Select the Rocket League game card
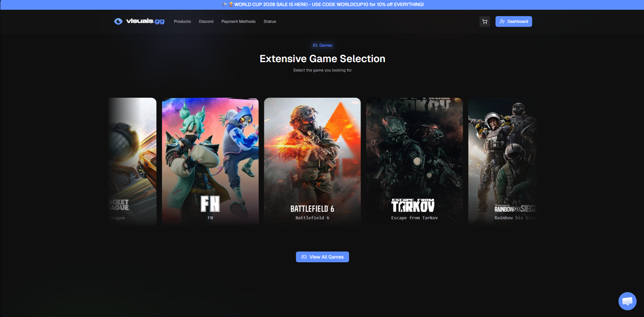 (x=132, y=161)
